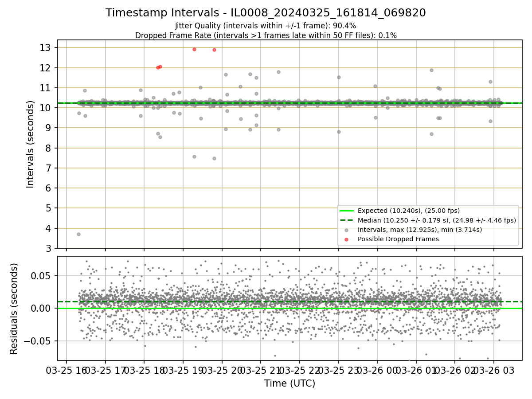
Task: Click the red dot marker in the legend
Action: (x=347, y=239)
